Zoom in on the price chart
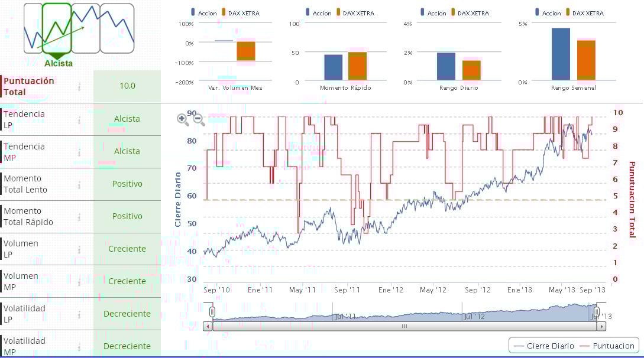This screenshot has width=644, height=358. [x=183, y=119]
